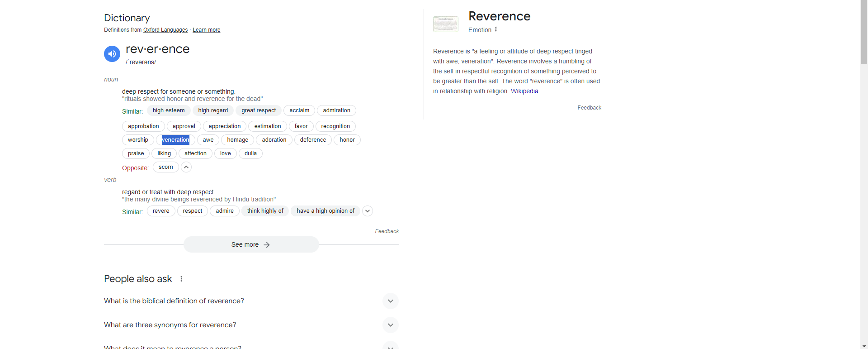Viewport: 868px width, 349px height.
Task: Select the 'veneration' synonym chip
Action: coord(176,140)
